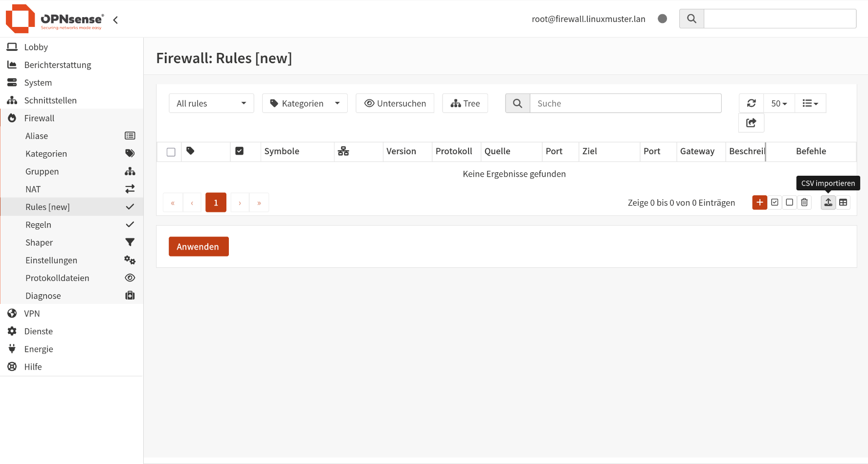The width and height of the screenshot is (868, 464).
Task: Click the red add rule plus button
Action: pos(759,203)
